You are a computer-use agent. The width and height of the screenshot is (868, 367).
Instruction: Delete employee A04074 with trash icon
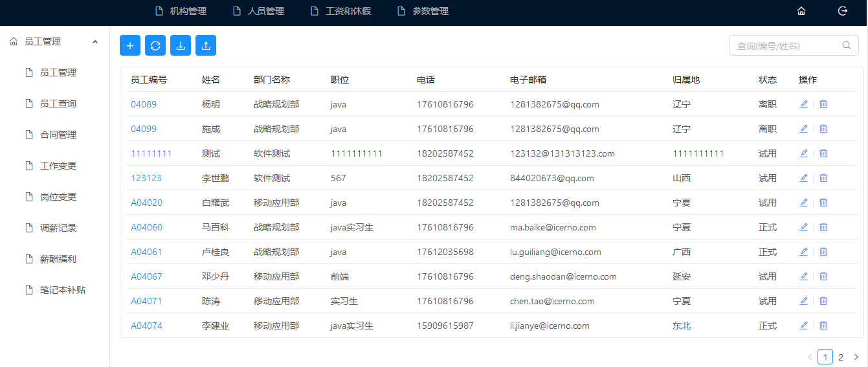[823, 325]
